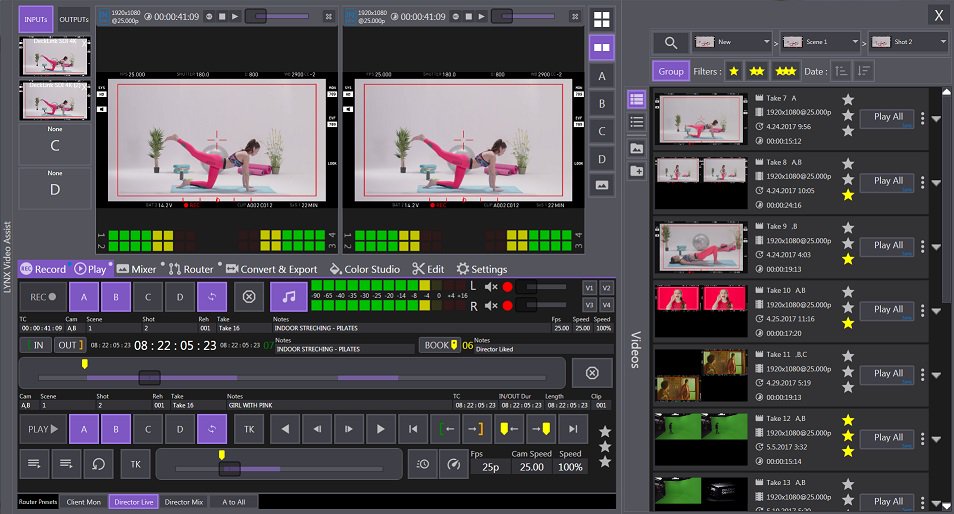Enable the one-star filter

(x=734, y=71)
